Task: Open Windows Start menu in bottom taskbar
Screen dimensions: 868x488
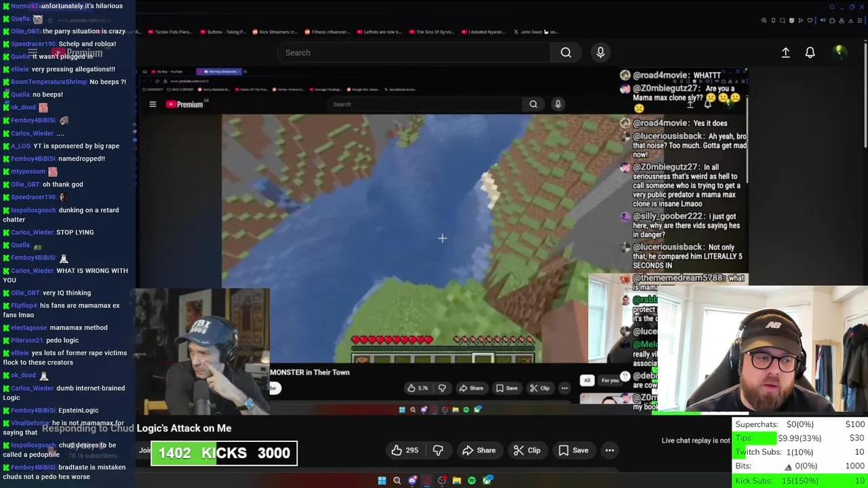Action: tap(382, 481)
